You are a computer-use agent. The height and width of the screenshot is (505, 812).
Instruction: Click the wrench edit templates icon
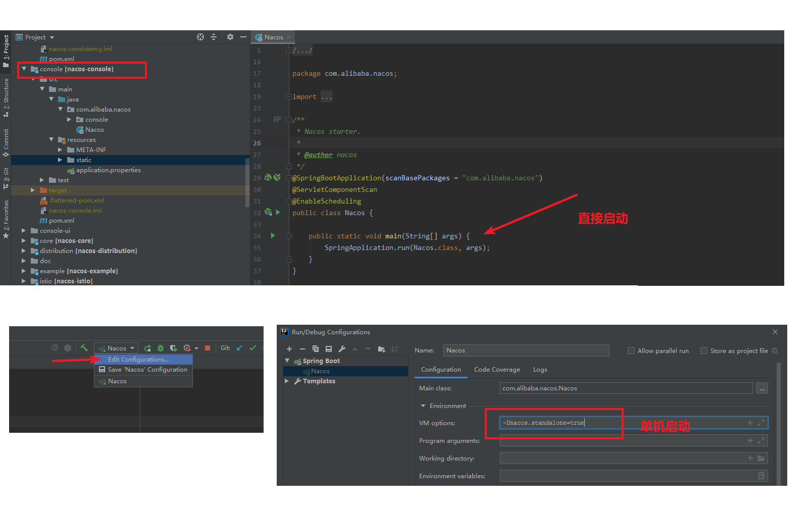pos(342,349)
